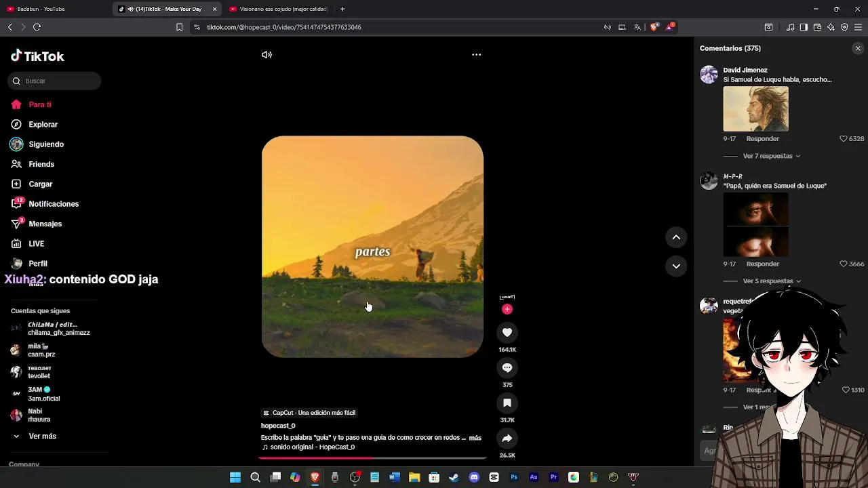This screenshot has height=488, width=868.
Task: Click the Buscar search field
Action: 54,81
